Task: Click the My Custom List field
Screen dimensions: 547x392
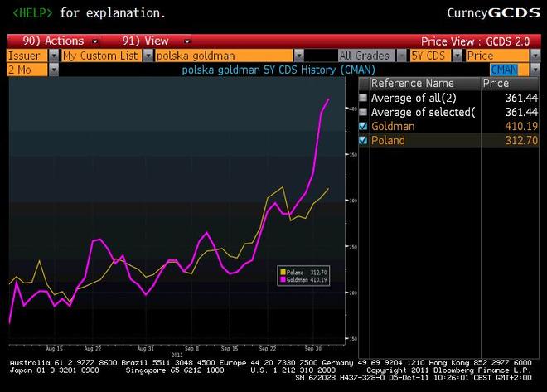Action: coord(101,56)
